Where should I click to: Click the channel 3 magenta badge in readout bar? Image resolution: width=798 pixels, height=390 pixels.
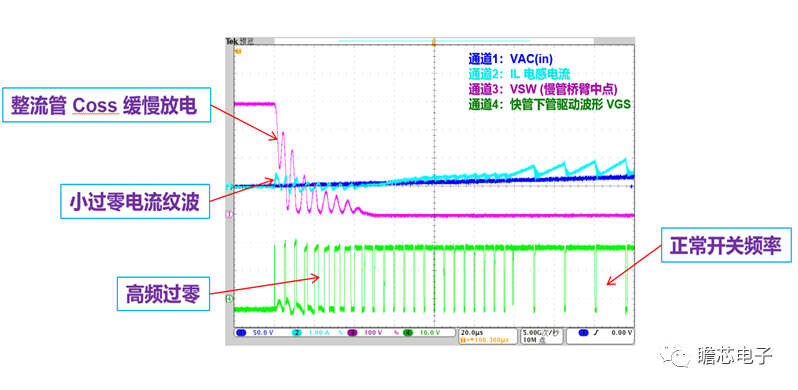[352, 332]
